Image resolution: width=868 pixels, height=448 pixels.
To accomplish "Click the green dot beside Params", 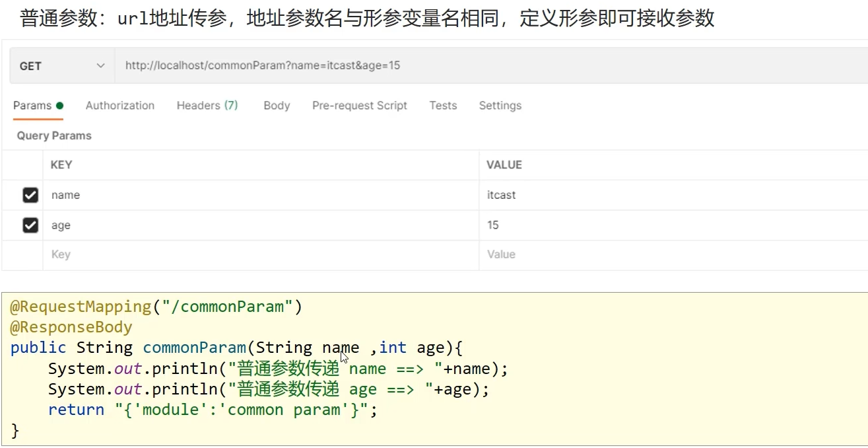I will click(x=60, y=106).
